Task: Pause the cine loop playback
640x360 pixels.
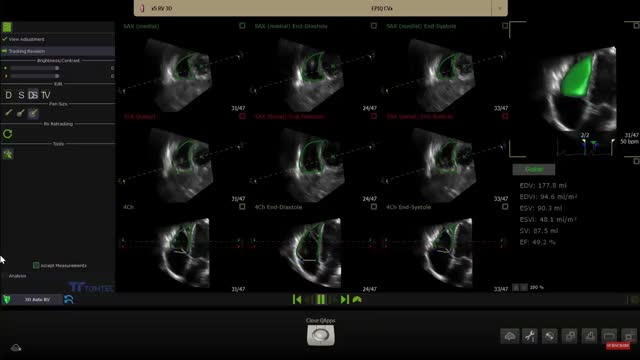Action: [321, 300]
